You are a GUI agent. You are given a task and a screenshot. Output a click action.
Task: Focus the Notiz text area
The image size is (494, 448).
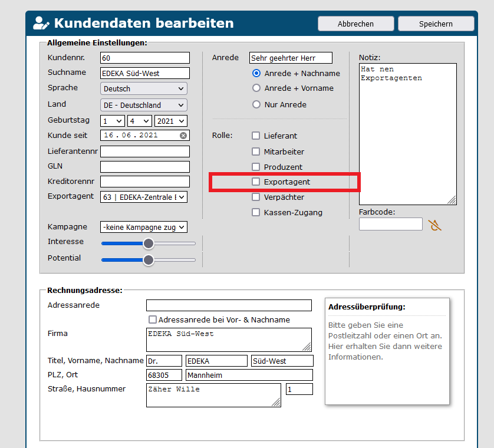[407, 134]
